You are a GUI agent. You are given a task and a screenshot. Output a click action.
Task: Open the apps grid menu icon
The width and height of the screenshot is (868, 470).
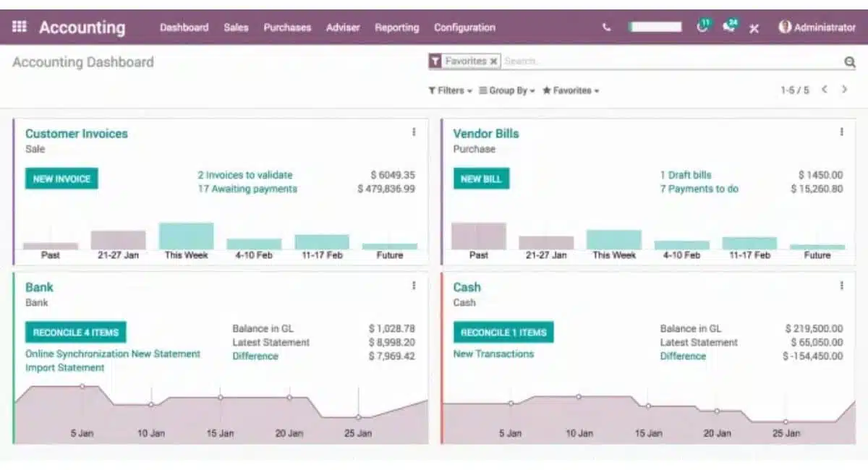tap(20, 27)
